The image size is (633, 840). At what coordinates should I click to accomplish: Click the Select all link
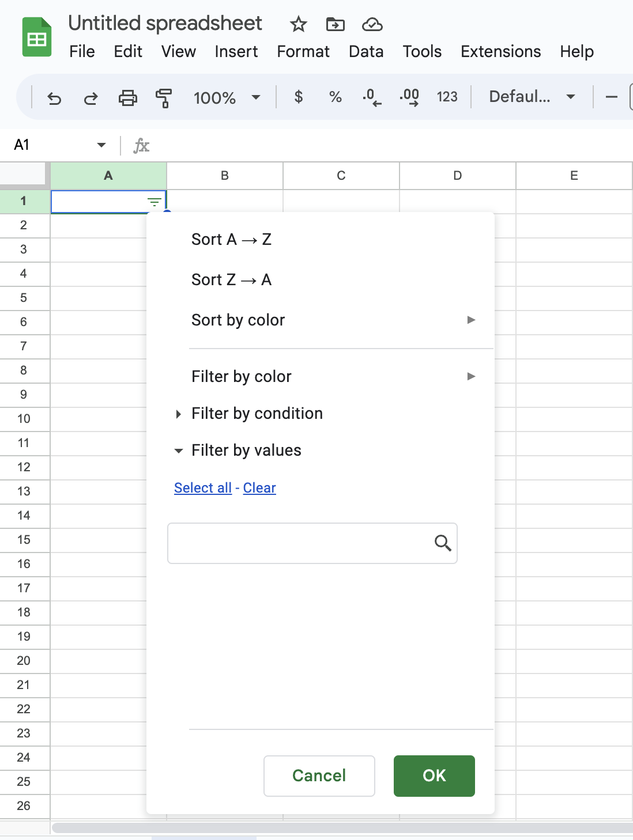pos(203,488)
